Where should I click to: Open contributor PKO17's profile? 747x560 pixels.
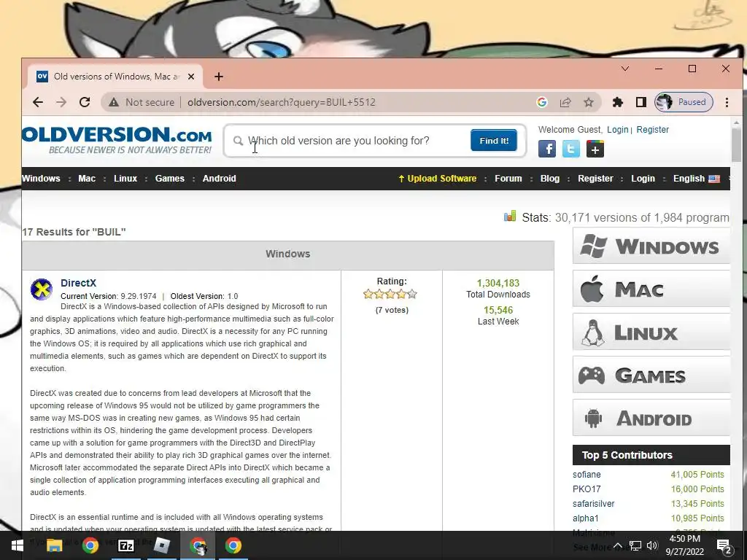pyautogui.click(x=587, y=489)
